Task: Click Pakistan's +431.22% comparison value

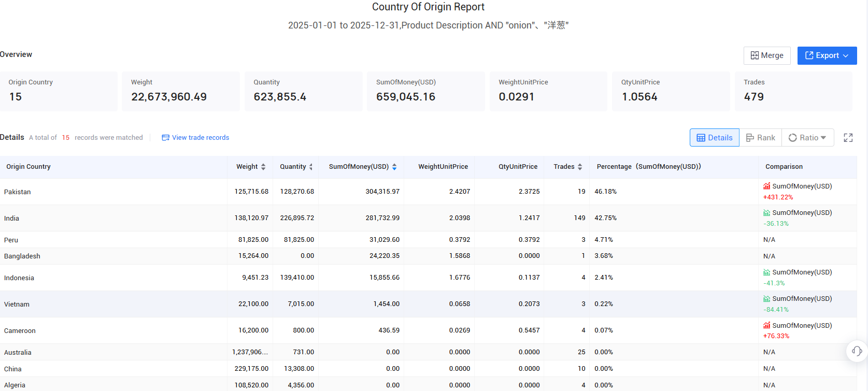Action: pos(778,197)
